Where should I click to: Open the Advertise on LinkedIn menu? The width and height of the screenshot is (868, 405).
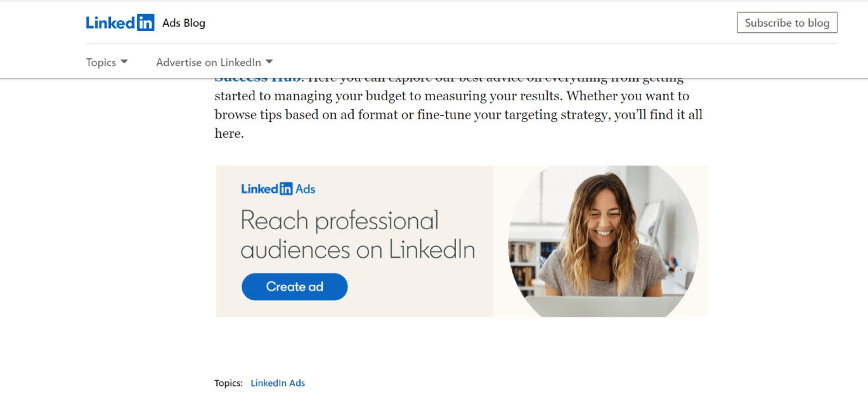(209, 62)
